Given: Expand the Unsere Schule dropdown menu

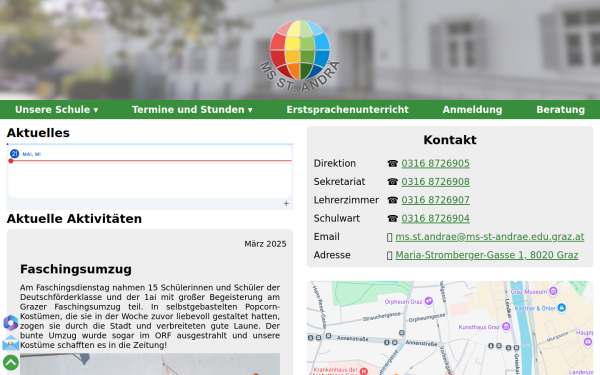Looking at the screenshot, I should (x=57, y=110).
